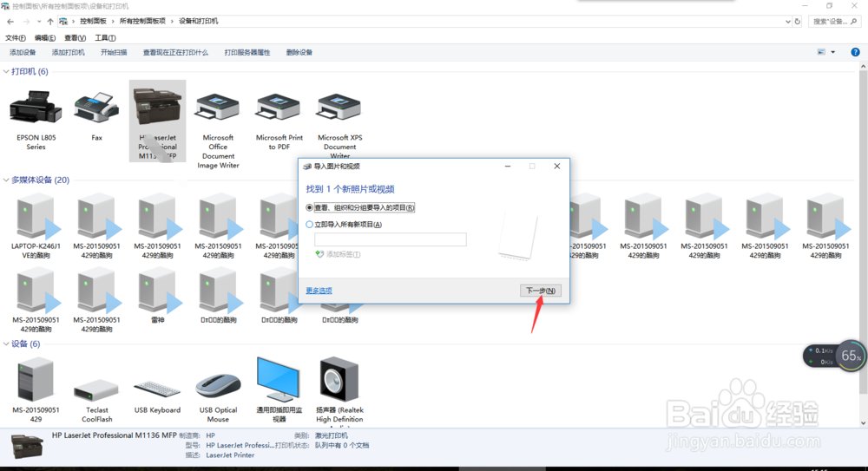Click 查看现在正在打印什么
Image resolution: width=868 pixels, height=471 pixels.
click(x=175, y=53)
